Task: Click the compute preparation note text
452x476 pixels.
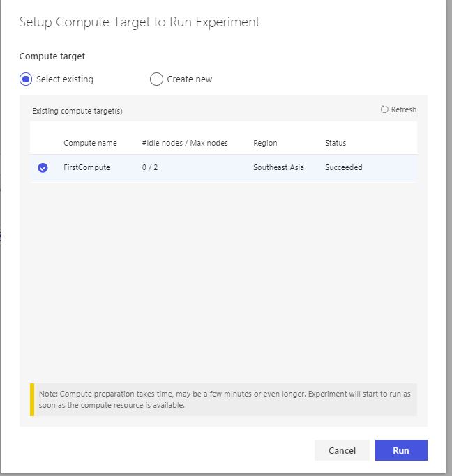Action: (x=225, y=399)
